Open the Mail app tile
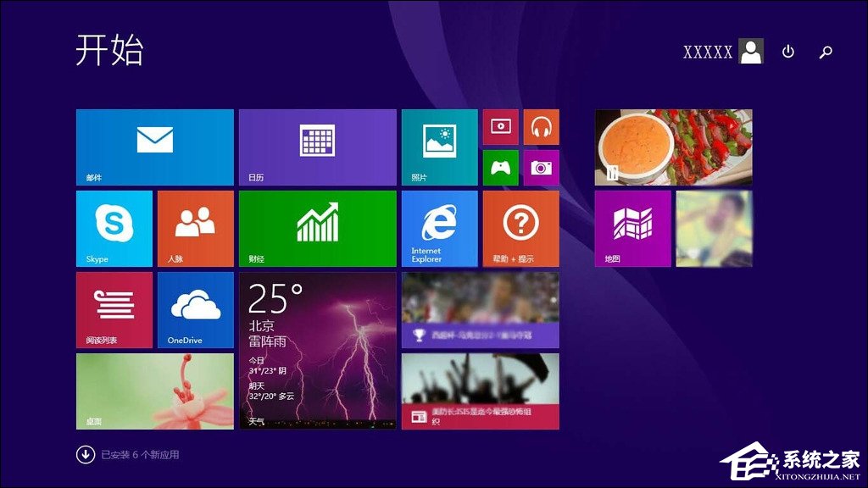This screenshot has width=868, height=488. click(x=154, y=147)
